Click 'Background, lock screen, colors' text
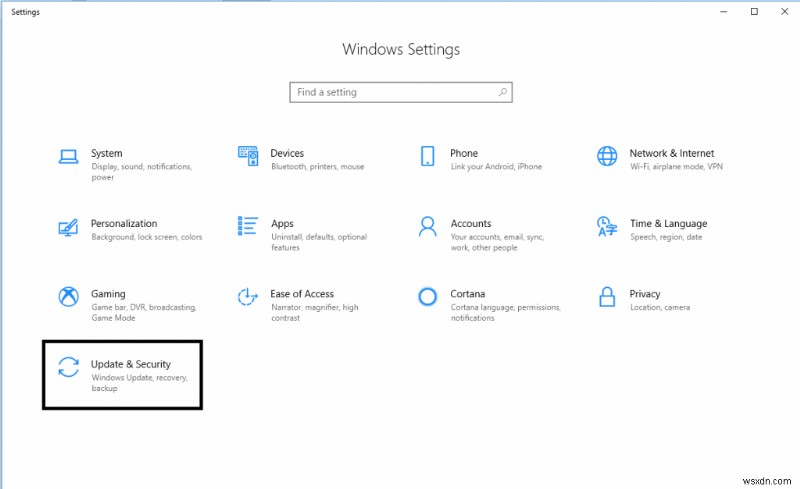The height and width of the screenshot is (489, 800). click(147, 237)
